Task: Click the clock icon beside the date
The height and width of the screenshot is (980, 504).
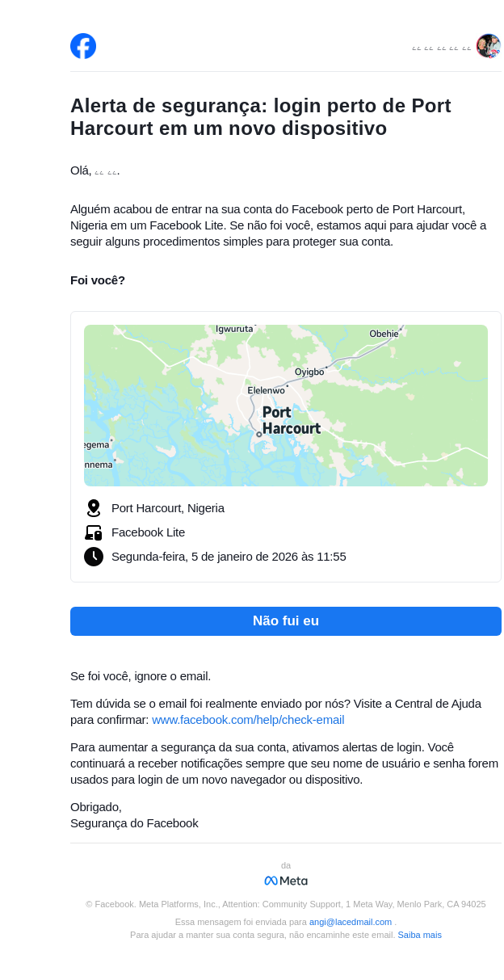Action: click(94, 557)
